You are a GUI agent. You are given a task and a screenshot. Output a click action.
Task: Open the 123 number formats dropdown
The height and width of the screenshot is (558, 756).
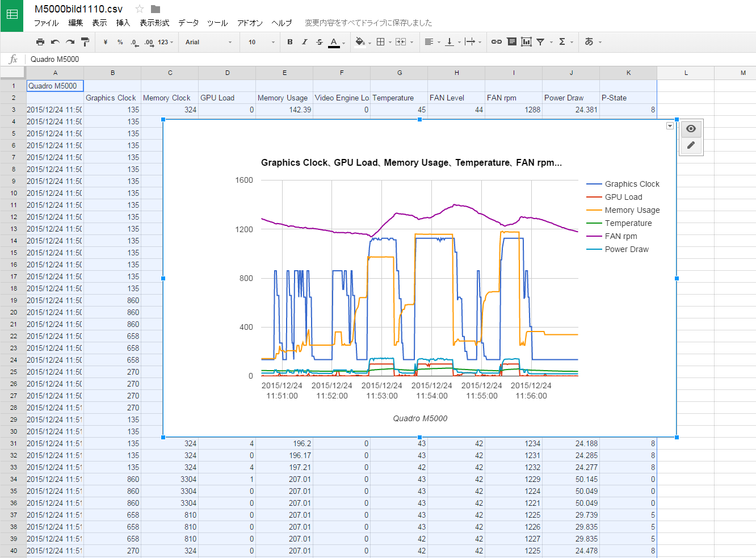tap(166, 42)
